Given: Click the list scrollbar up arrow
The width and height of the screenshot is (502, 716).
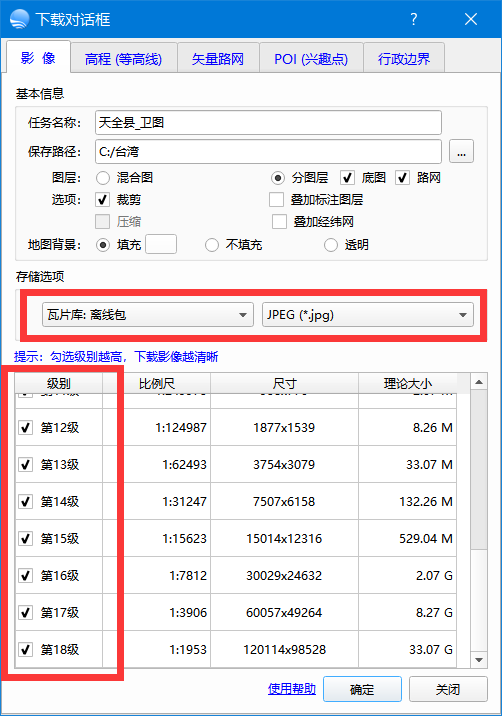Looking at the screenshot, I should tap(479, 382).
